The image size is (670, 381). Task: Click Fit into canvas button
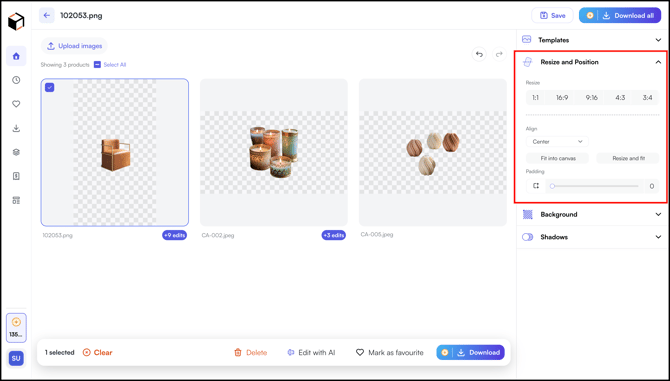pyautogui.click(x=558, y=158)
